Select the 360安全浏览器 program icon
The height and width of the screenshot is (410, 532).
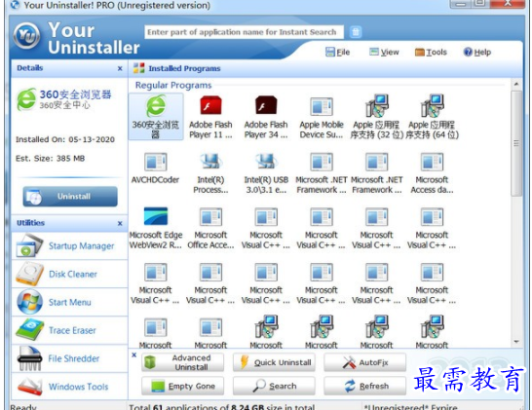[156, 116]
